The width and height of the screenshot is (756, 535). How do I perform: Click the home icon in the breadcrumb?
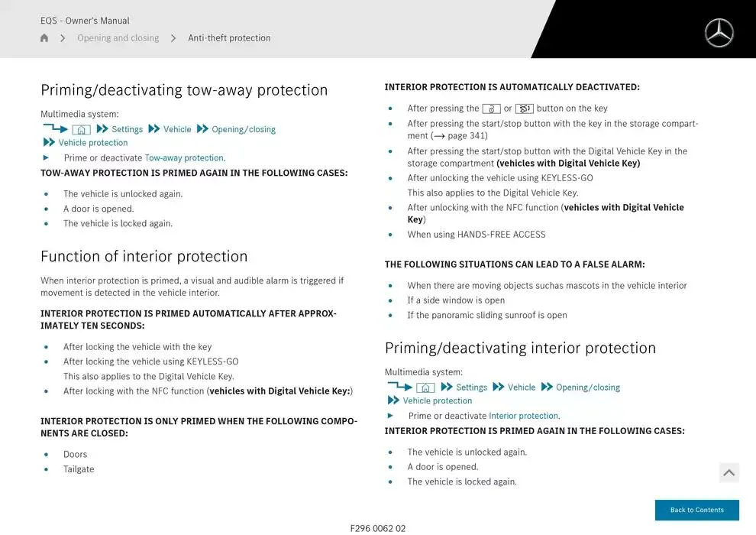(x=44, y=38)
